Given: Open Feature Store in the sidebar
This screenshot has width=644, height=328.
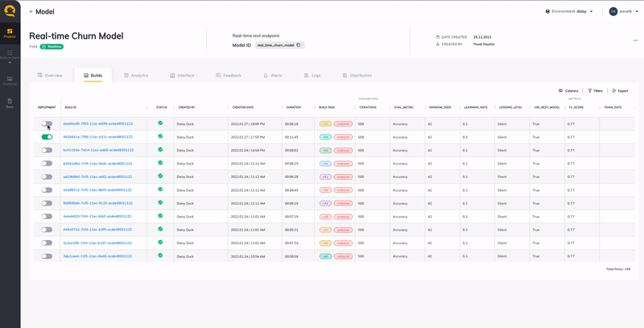Looking at the screenshot, I should 10,56.
